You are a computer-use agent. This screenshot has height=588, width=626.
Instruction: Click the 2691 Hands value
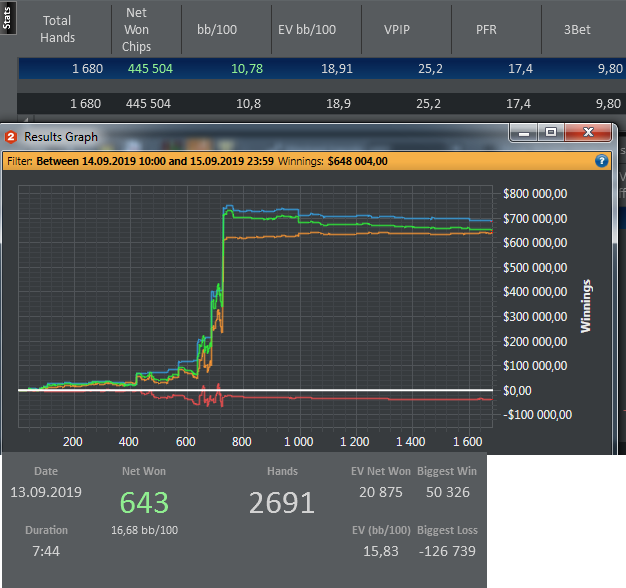pos(282,503)
